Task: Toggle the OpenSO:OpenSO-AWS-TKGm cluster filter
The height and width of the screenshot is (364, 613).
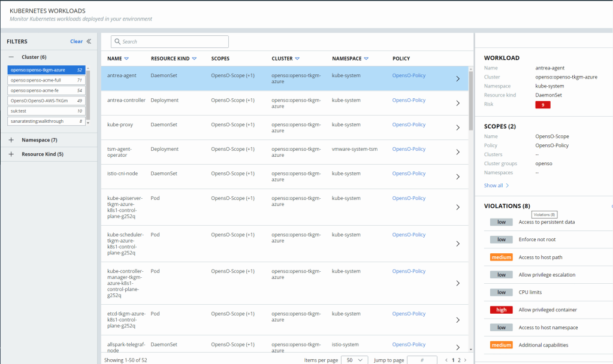Action: (46, 101)
